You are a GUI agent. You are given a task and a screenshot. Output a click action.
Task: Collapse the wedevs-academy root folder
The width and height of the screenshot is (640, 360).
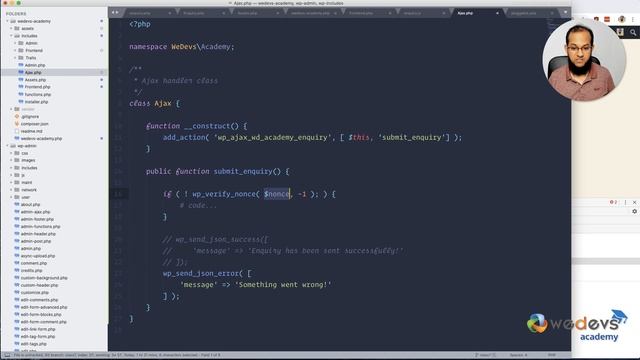click(x=7, y=21)
